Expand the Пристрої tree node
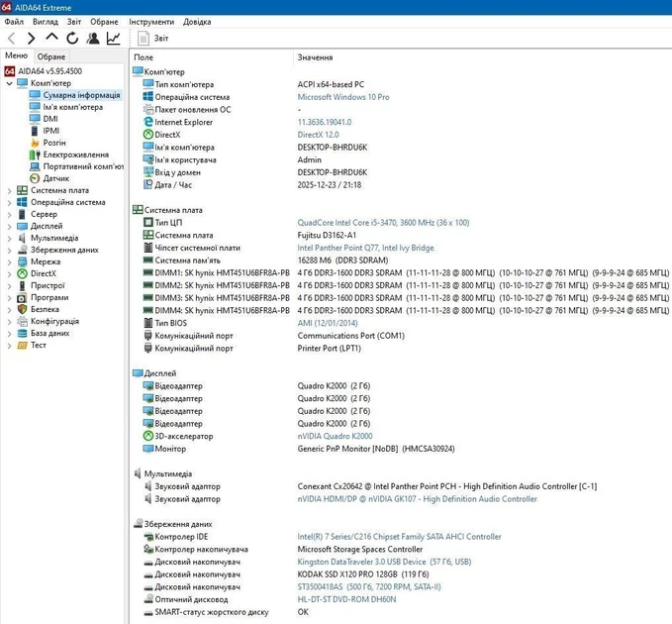672x624 pixels. click(x=10, y=286)
